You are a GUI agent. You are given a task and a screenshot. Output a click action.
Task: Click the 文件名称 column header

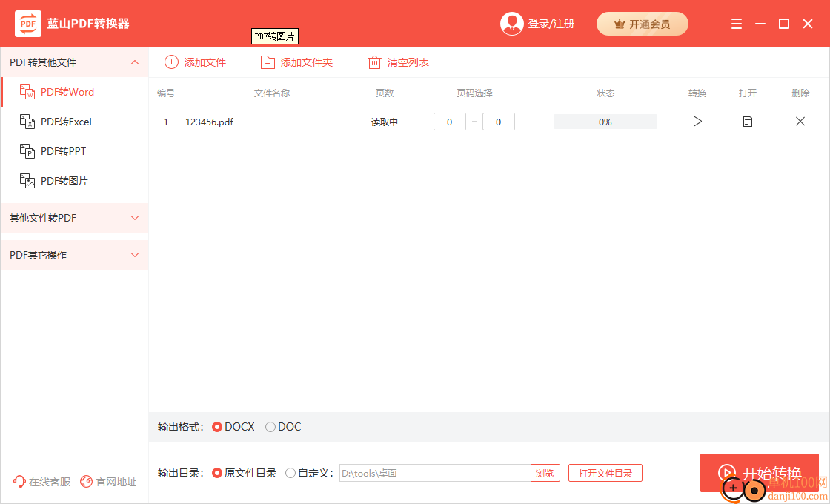pos(272,93)
